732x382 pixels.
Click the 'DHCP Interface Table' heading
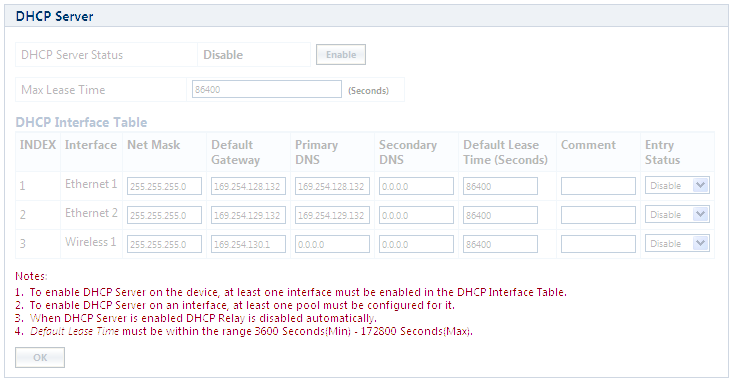81,122
